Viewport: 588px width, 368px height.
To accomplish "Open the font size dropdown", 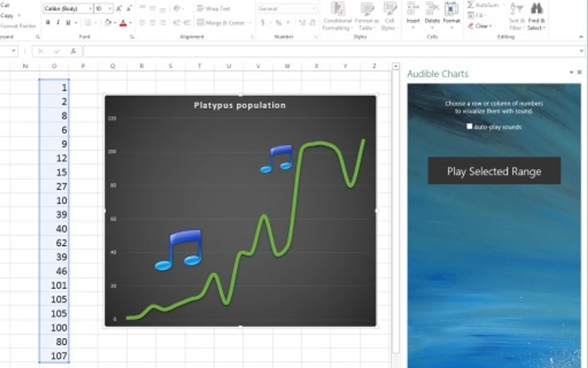I will [x=110, y=8].
